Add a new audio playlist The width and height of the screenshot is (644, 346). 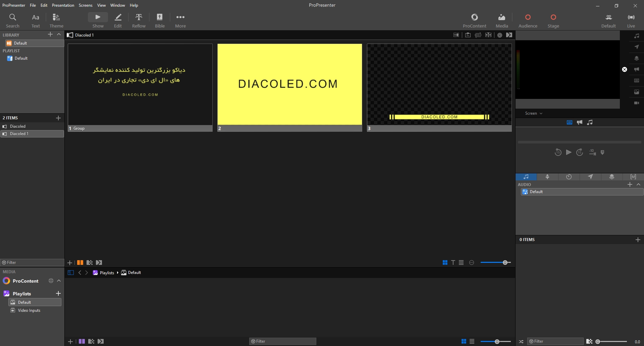tap(630, 184)
